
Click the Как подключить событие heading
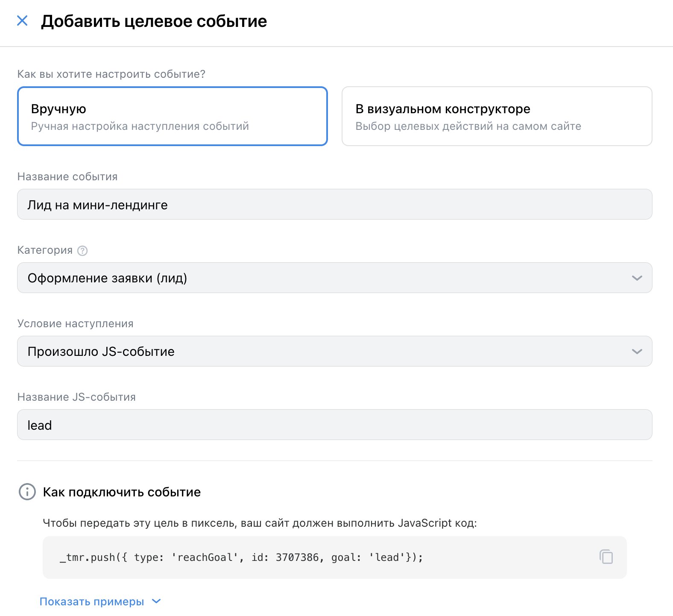point(122,492)
